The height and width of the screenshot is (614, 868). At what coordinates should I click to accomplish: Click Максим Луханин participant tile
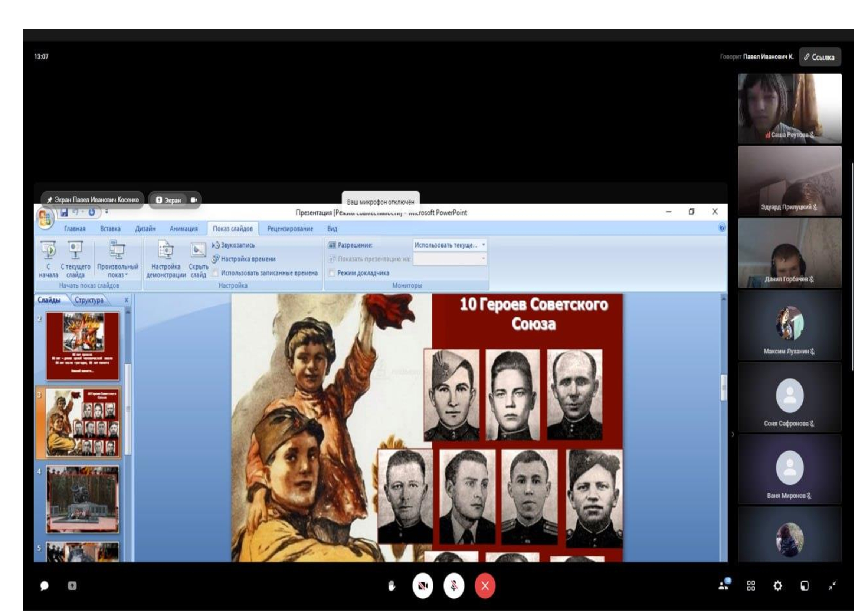pos(790,325)
